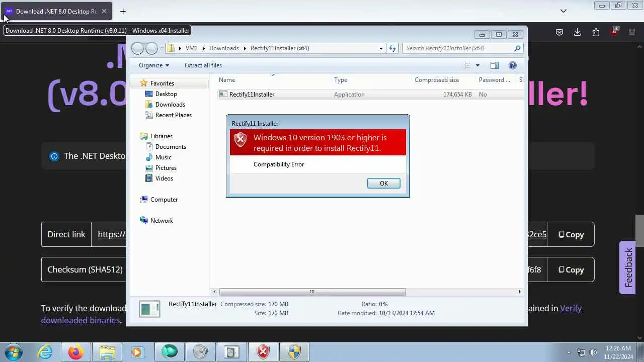Show hidden tray icons arrow
This screenshot has width=644, height=362.
569,352
